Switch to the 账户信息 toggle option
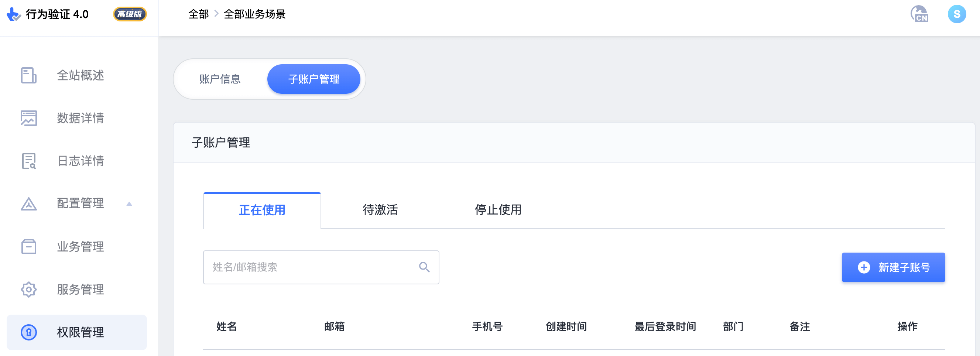Viewport: 980px width, 356px height. point(220,79)
